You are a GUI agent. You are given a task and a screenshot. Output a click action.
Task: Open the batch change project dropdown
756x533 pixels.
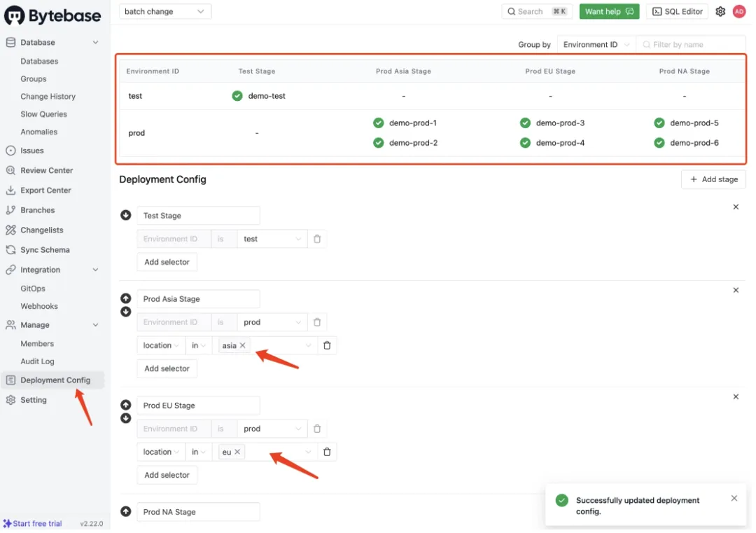(165, 11)
